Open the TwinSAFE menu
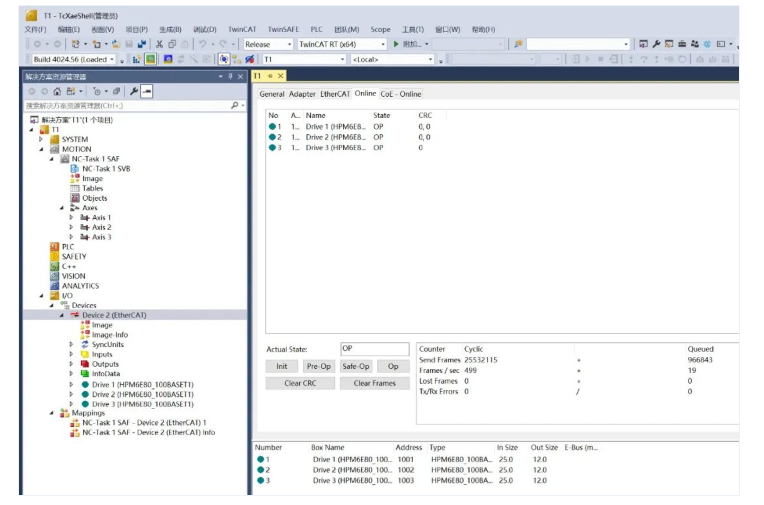The height and width of the screenshot is (505, 764). point(283,30)
